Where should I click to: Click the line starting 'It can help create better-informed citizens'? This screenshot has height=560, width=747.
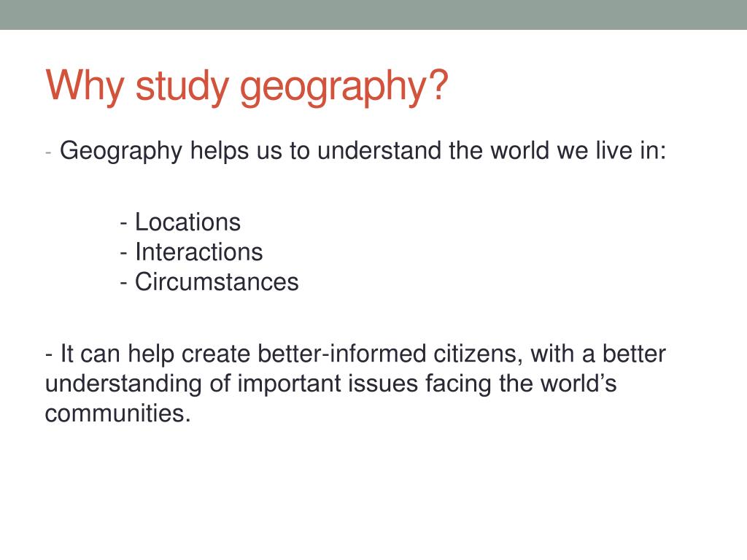pos(355,355)
